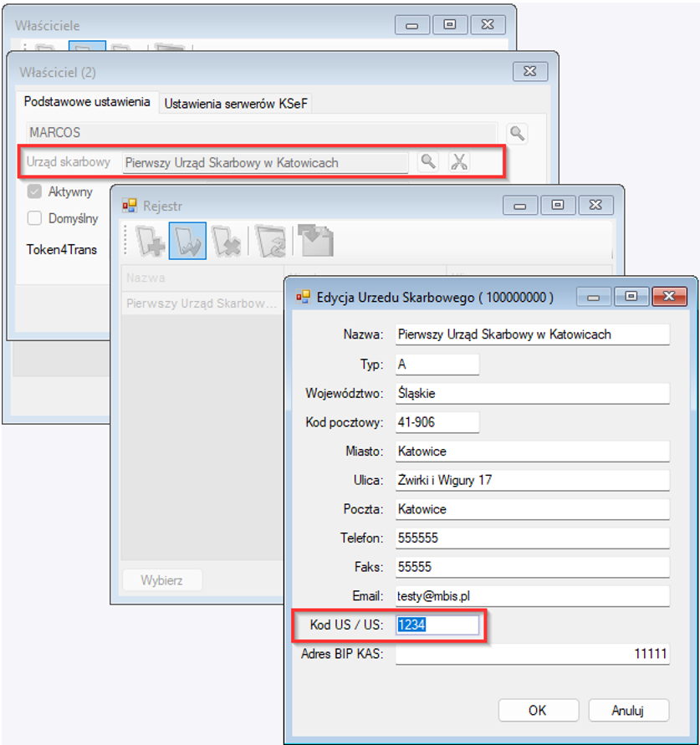This screenshot has height=745, width=700.
Task: Click the magnifier icon next to Urząd skarbowy
Action: click(x=428, y=162)
